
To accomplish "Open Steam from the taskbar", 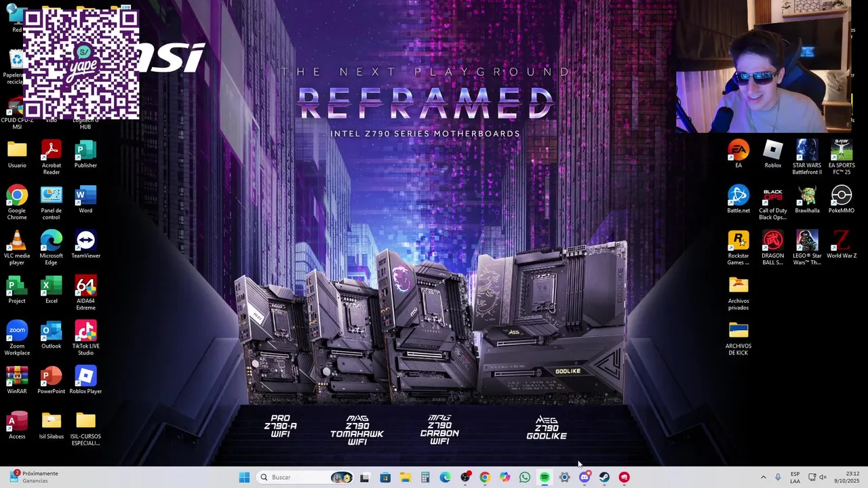I will click(x=604, y=477).
